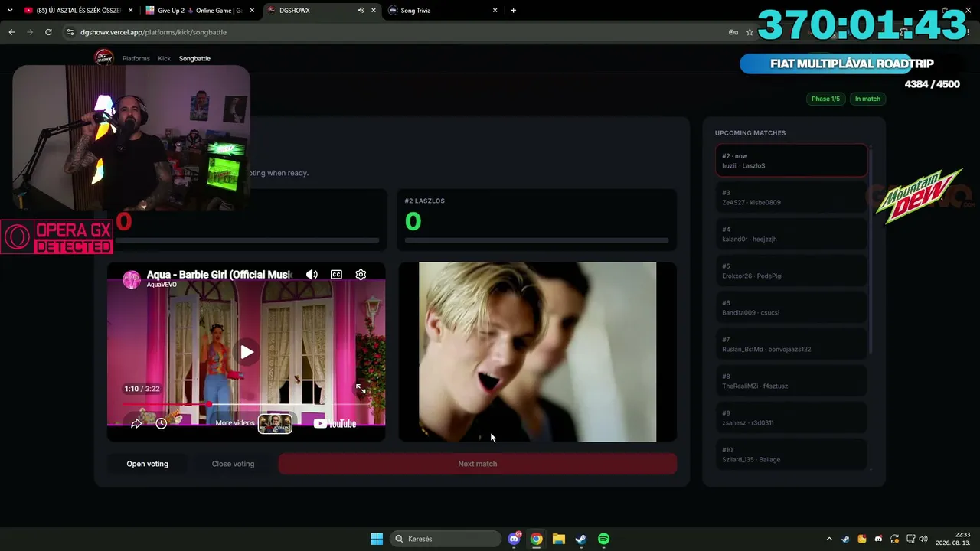Select match #3 ZeAS27 vs kisbe0809
The height and width of the screenshot is (551, 980).
point(792,197)
